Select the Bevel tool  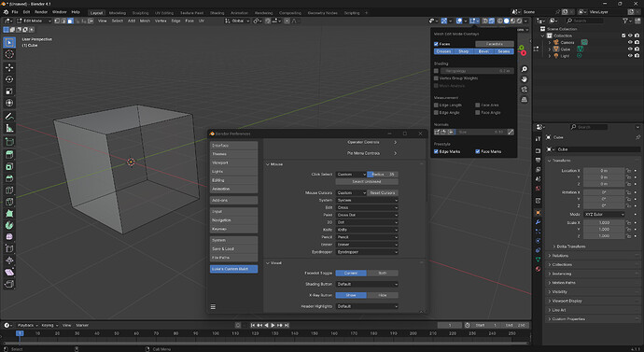(9, 178)
